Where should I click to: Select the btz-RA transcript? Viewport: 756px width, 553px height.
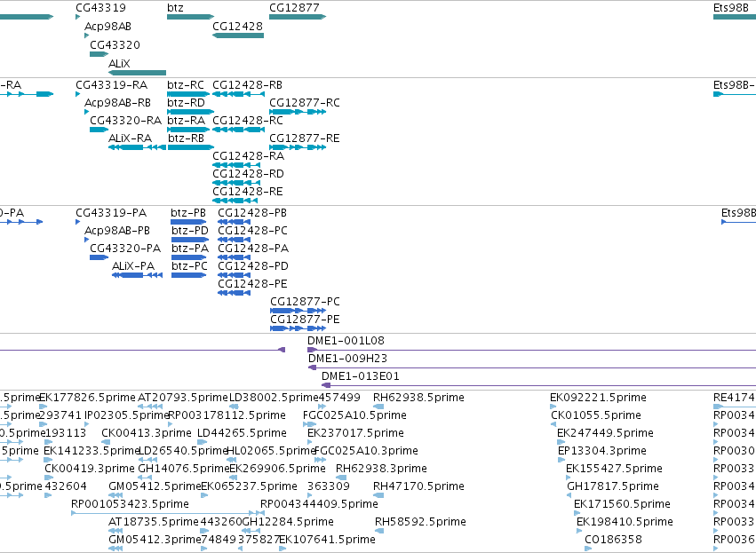tap(188, 130)
